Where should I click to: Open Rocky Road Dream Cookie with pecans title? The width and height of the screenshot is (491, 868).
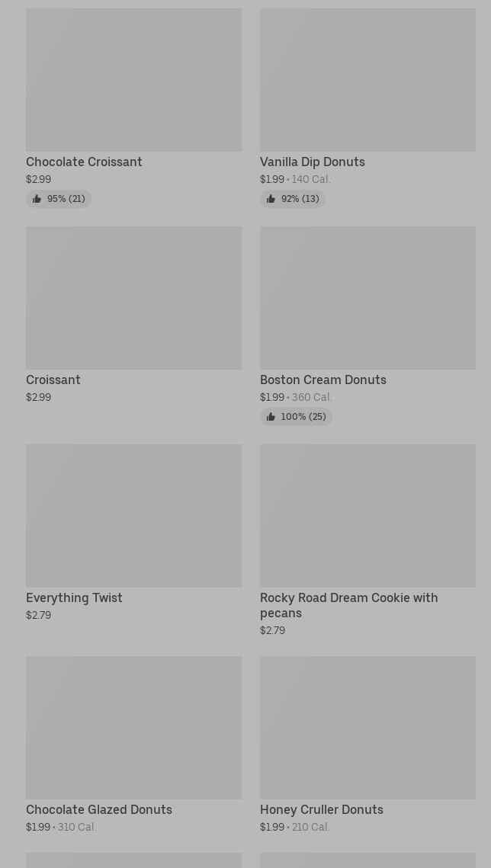(x=349, y=606)
